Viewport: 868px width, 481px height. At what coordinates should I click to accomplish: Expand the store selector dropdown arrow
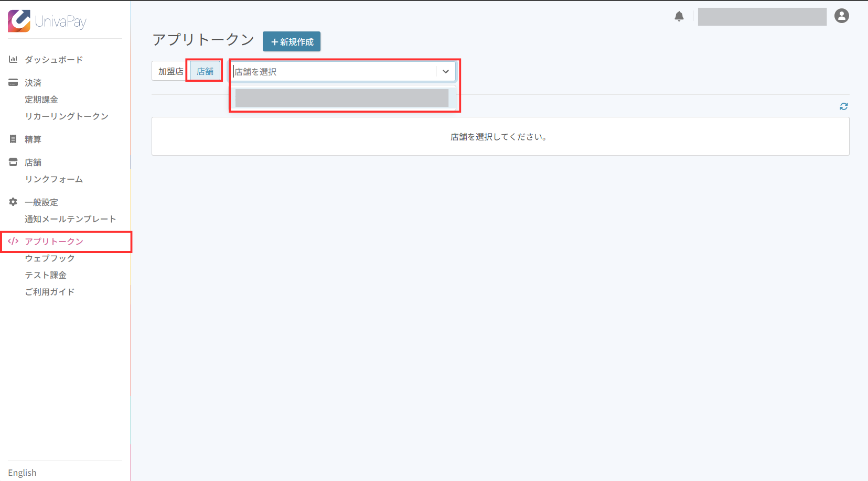(445, 71)
